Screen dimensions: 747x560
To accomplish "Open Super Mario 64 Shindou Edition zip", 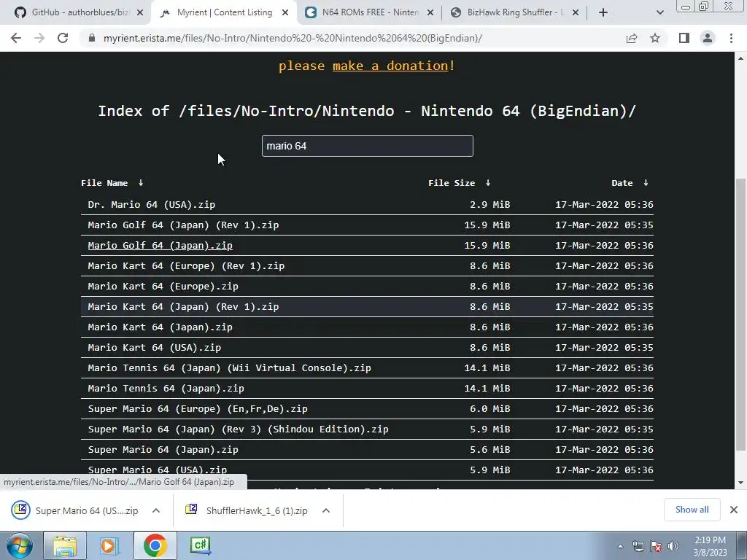I will click(x=239, y=429).
